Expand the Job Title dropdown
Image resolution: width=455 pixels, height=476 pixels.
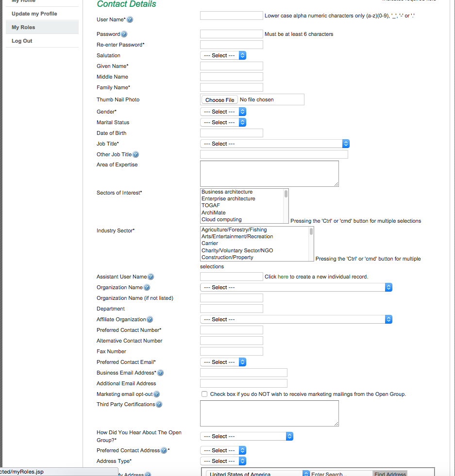tap(274, 144)
